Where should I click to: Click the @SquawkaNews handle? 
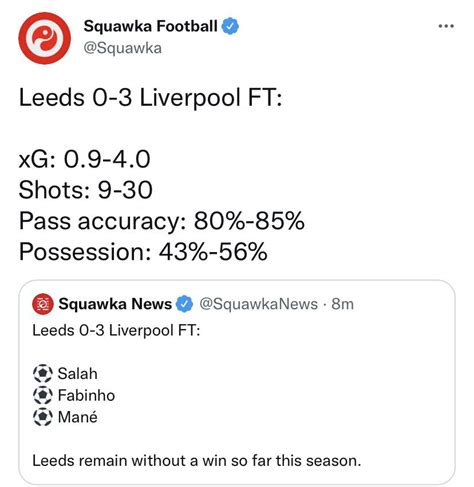(x=258, y=304)
